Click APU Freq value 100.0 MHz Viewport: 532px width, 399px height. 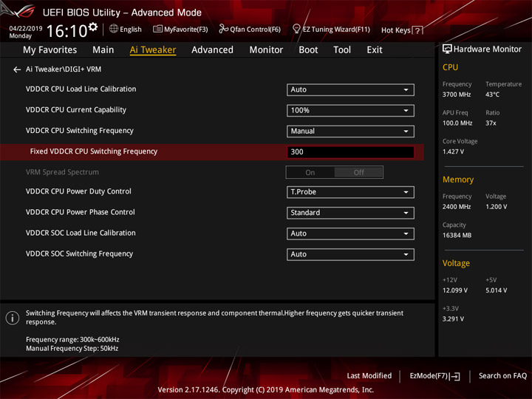point(457,123)
